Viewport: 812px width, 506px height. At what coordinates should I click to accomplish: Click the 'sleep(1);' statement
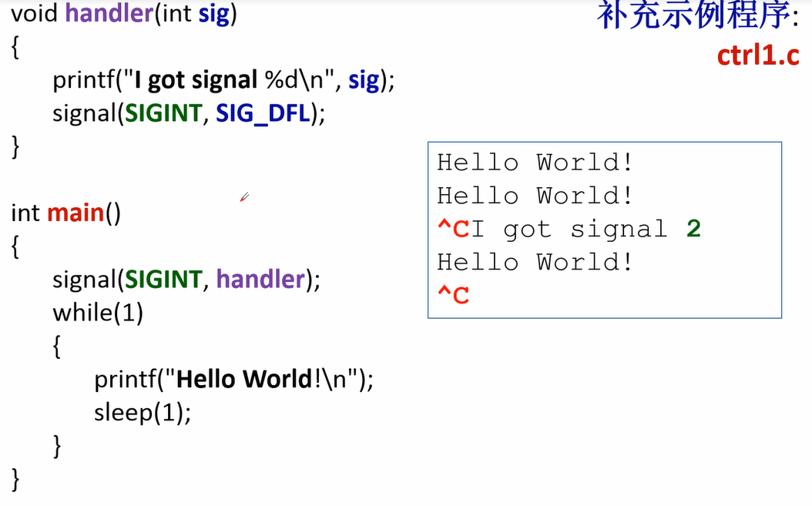click(143, 413)
